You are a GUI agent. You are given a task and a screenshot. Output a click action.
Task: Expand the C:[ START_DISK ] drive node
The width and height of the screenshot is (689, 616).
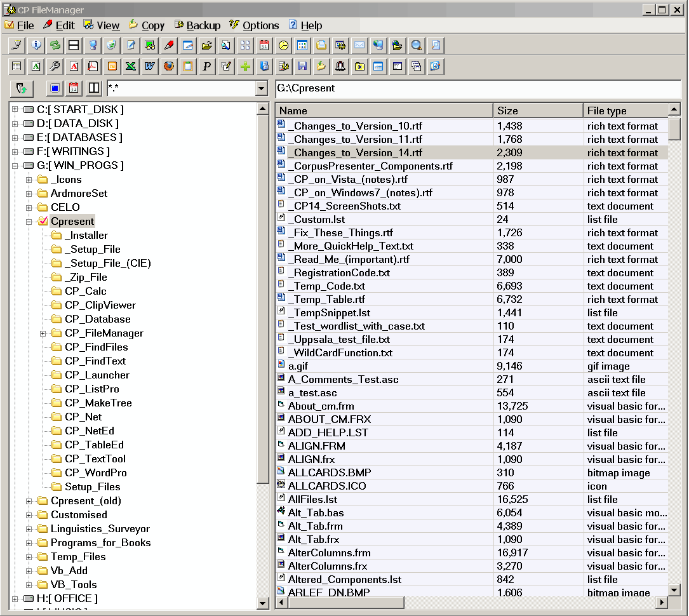[15, 110]
